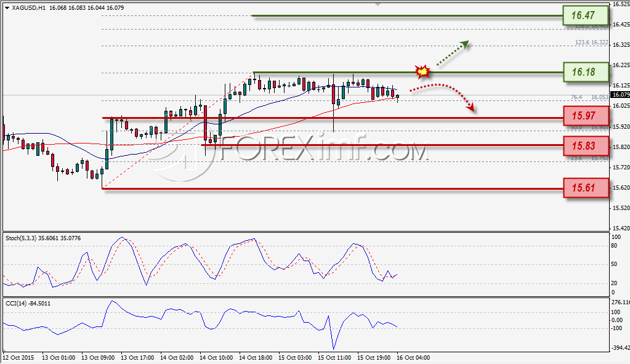Click the 14 Oct 18:00 time label
The image size is (630, 364).
pyautogui.click(x=256, y=358)
